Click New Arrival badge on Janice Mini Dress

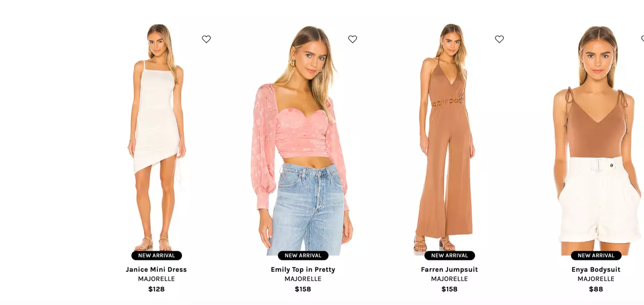(157, 256)
